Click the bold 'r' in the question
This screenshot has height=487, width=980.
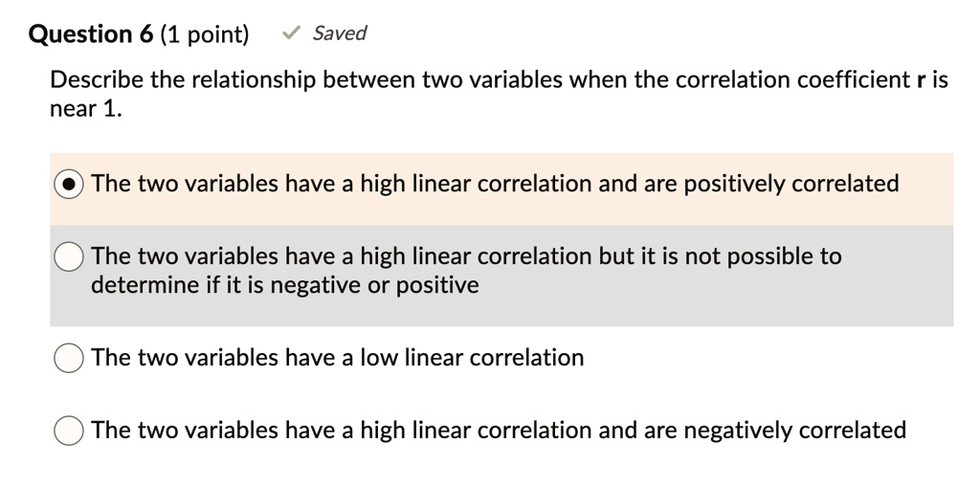(921, 80)
